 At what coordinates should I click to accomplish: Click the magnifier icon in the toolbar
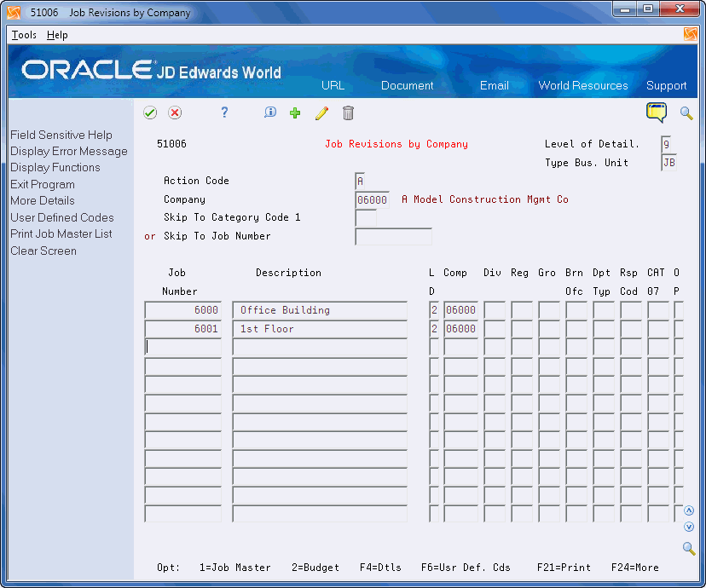point(686,113)
